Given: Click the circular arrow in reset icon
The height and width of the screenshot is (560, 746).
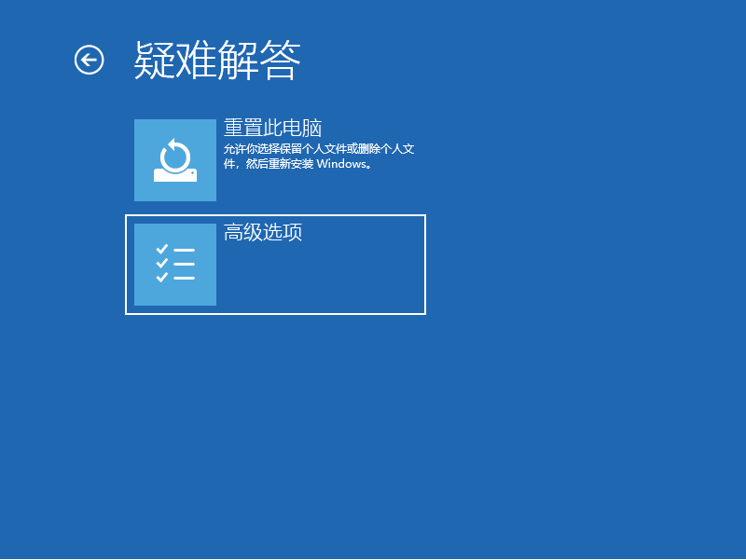Looking at the screenshot, I should (174, 154).
